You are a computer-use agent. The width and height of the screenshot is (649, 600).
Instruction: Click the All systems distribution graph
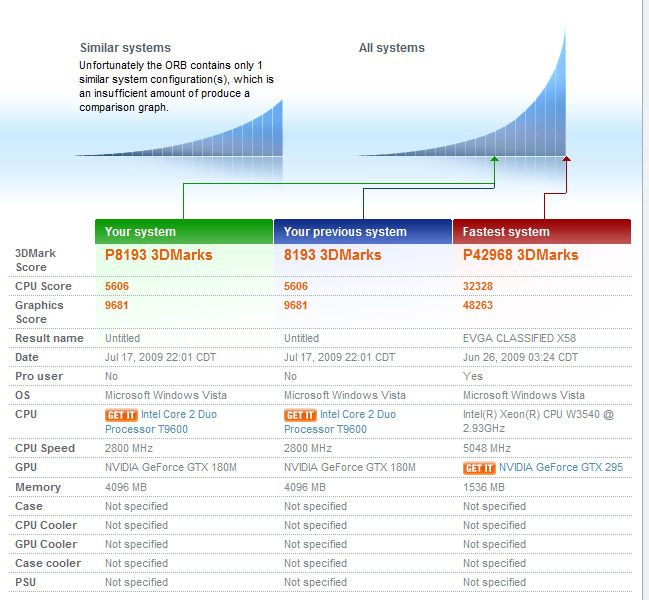(462, 91)
